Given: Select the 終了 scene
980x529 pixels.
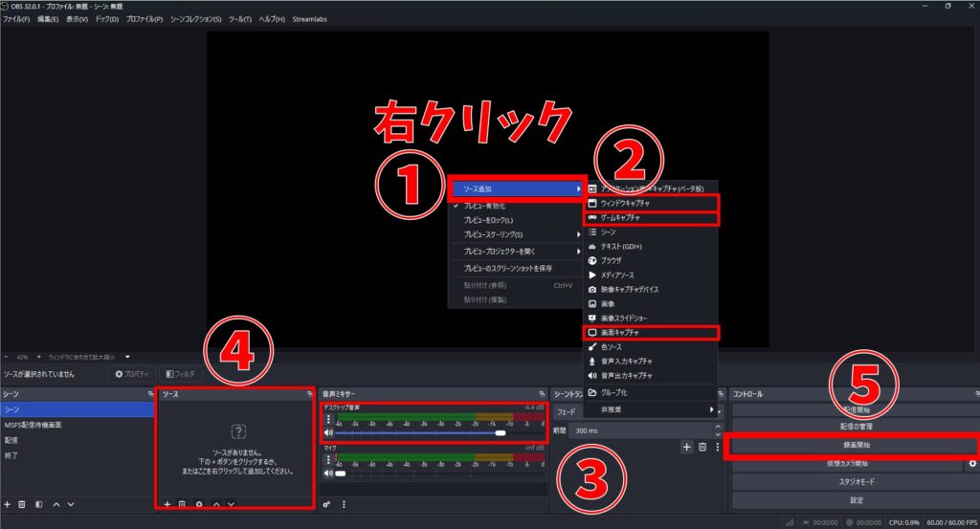Looking at the screenshot, I should 78,456.
